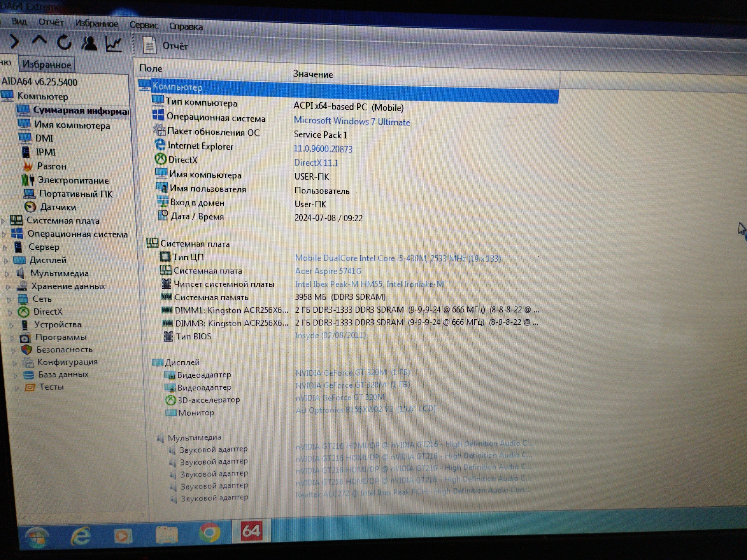The height and width of the screenshot is (560, 747).
Task: Click the Портативный ПК laptop icon
Action: [x=30, y=193]
